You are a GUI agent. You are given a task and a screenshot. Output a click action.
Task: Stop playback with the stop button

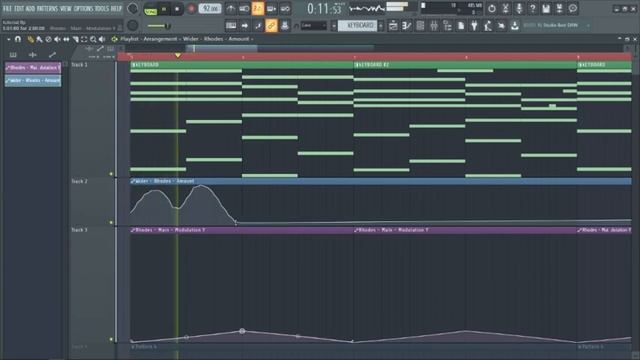pyautogui.click(x=177, y=9)
